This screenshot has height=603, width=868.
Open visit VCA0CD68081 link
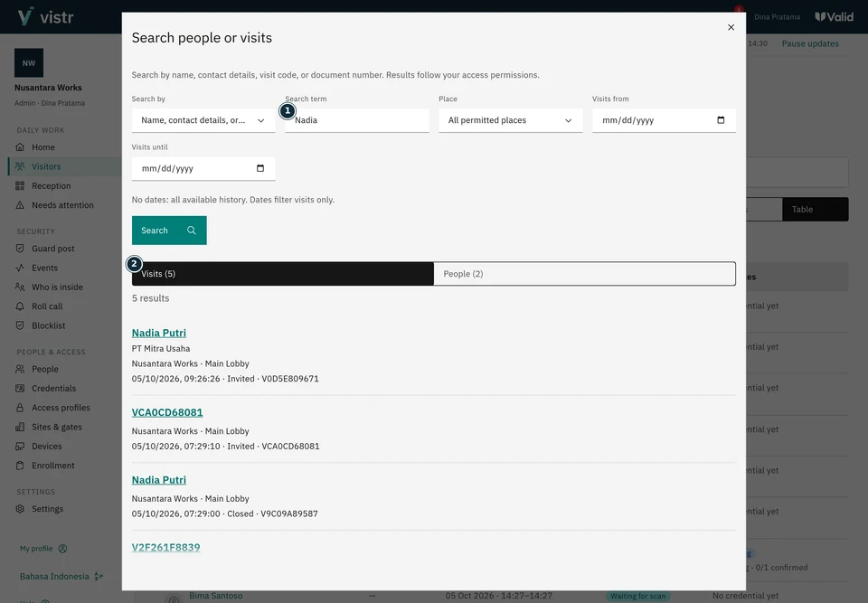click(167, 412)
